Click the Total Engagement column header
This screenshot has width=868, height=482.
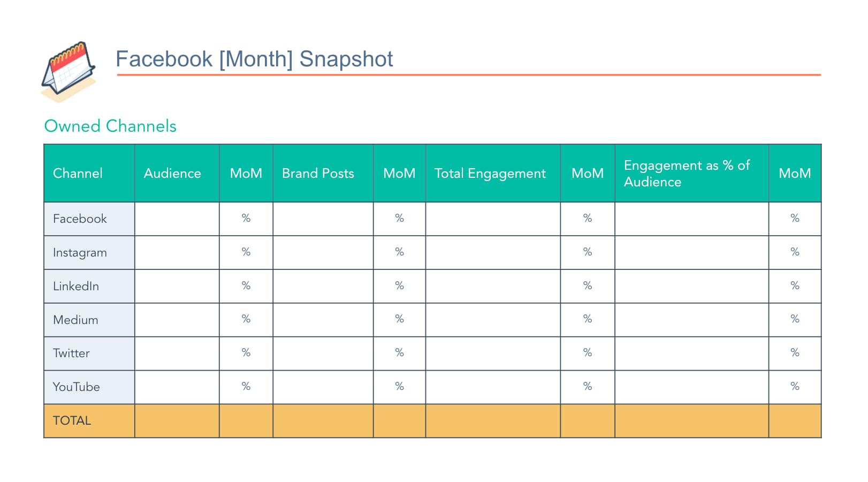(490, 174)
